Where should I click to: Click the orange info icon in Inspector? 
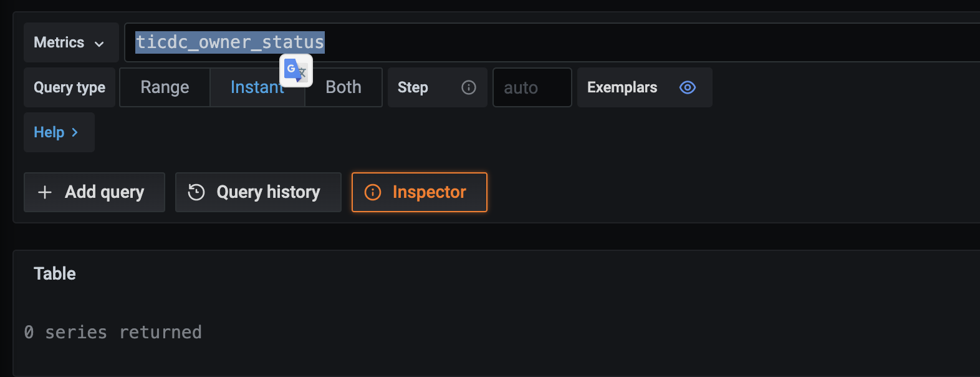(373, 192)
